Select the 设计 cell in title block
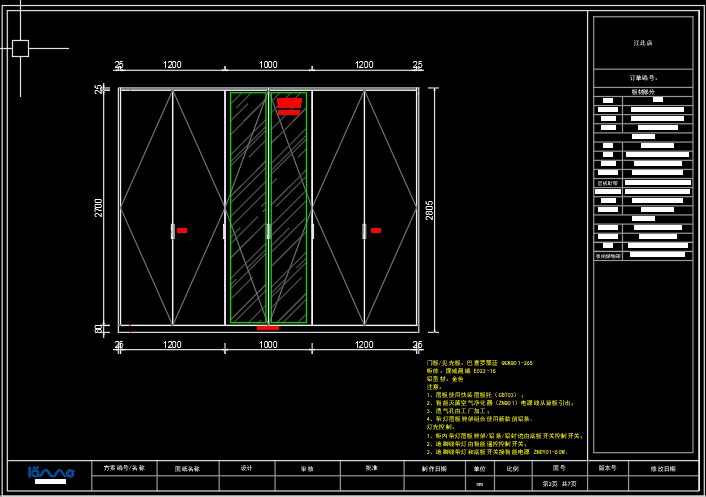706x497 pixels. coord(246,468)
